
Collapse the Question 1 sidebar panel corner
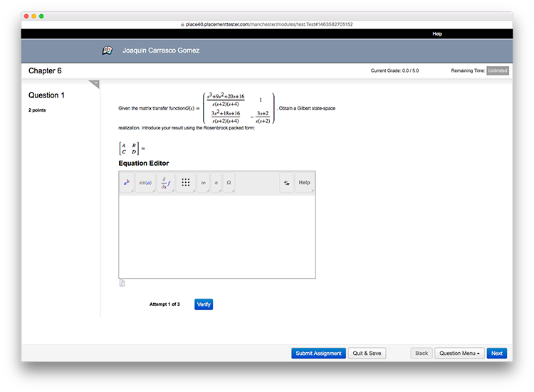95,84
